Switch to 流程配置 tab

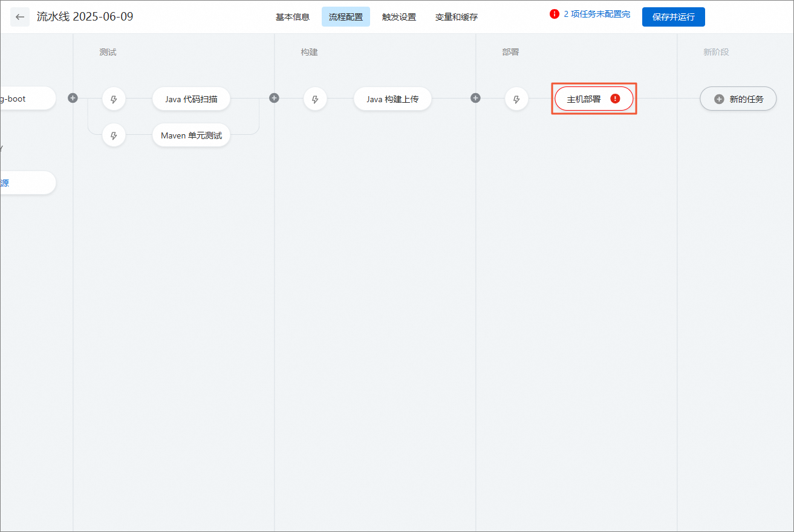point(346,17)
